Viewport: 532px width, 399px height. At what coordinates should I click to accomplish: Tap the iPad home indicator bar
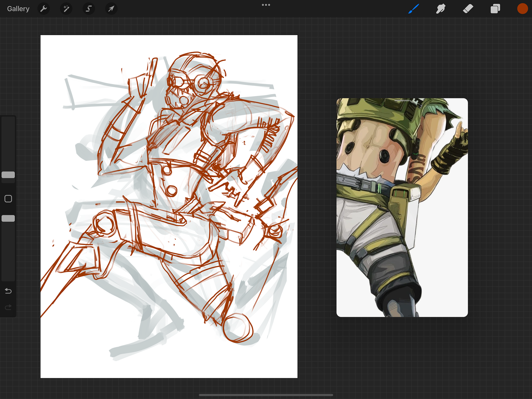click(266, 395)
